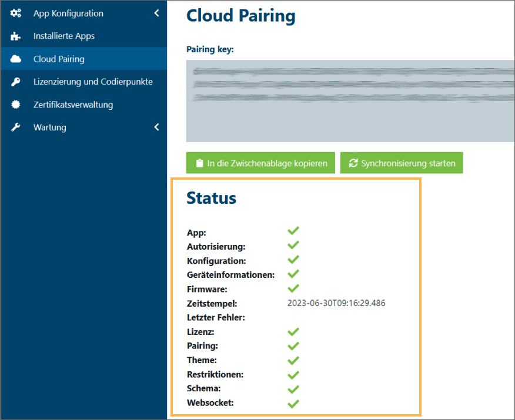This screenshot has width=515, height=420.
Task: Open Lizenzierung und Codierpunkte
Action: (x=84, y=82)
